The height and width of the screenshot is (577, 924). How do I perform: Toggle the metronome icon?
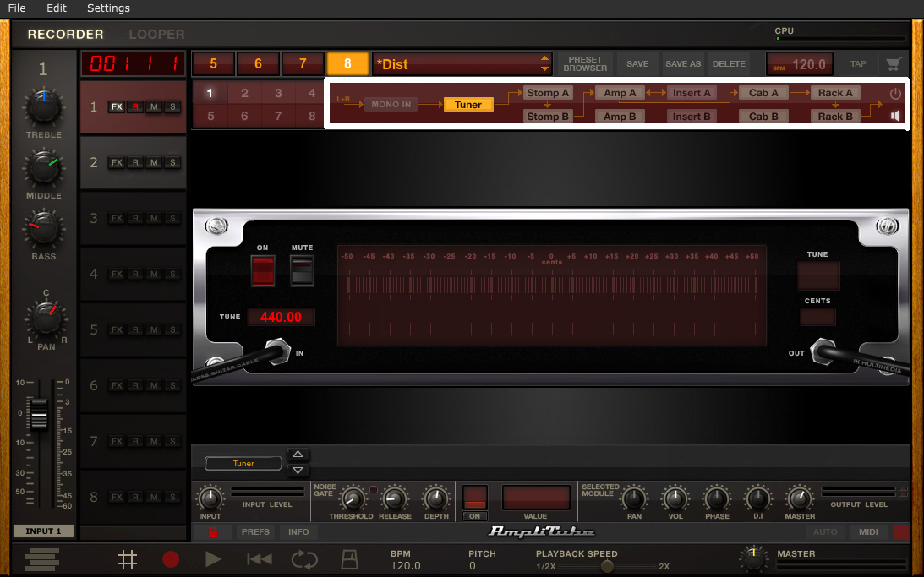pos(349,559)
